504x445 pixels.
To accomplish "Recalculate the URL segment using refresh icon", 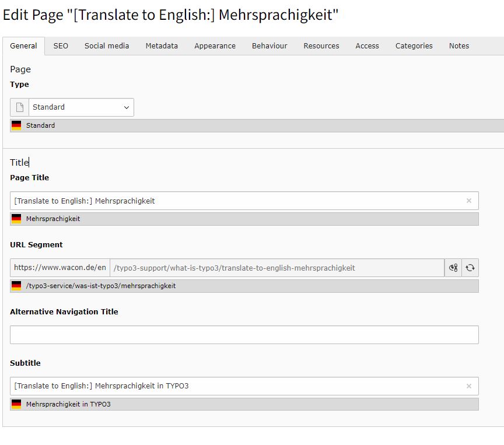I will point(470,268).
